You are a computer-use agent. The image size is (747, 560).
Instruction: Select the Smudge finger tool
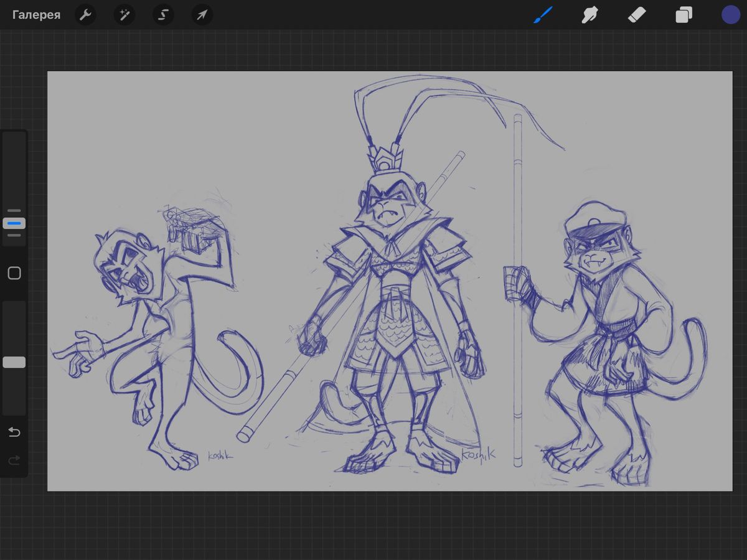[x=589, y=15]
